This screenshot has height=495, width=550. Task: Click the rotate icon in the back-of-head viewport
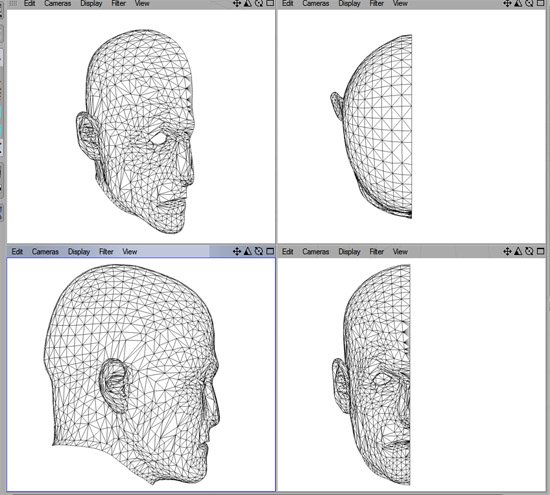tap(529, 4)
